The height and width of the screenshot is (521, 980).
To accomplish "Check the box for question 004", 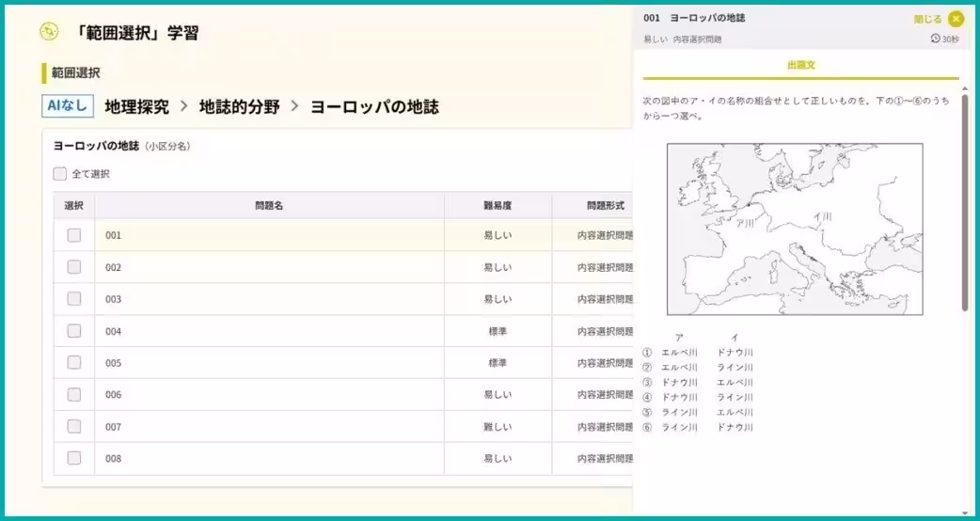I will click(74, 330).
